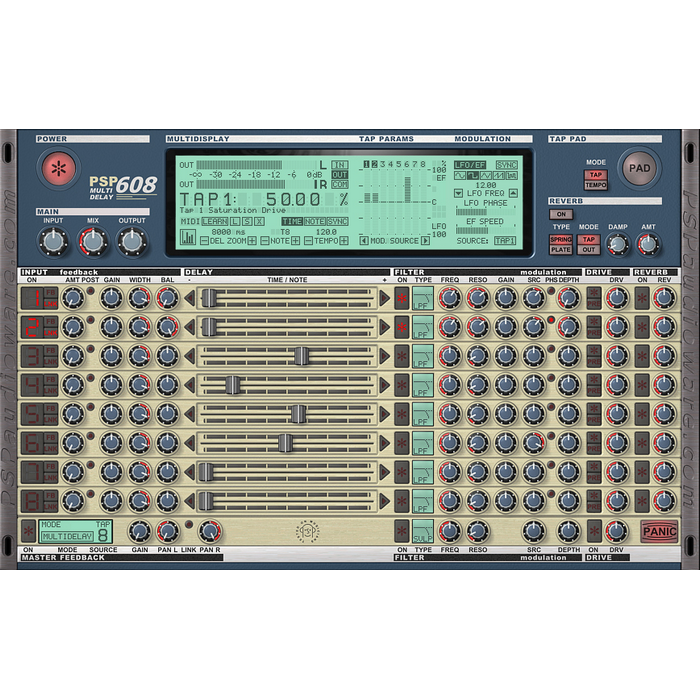
Task: Click next arrow beside MOD. SOURCE
Action: pos(424,240)
